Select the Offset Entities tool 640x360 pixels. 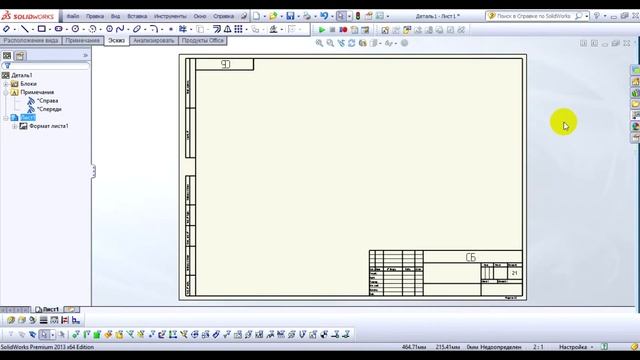(217, 29)
